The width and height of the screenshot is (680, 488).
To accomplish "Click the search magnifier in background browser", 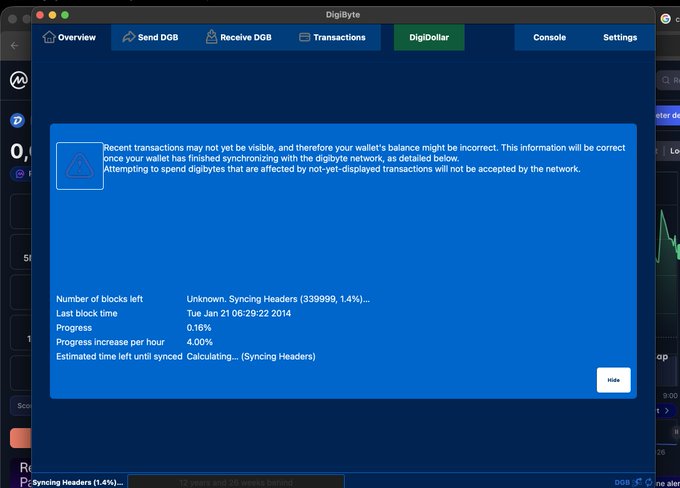I will [666, 80].
